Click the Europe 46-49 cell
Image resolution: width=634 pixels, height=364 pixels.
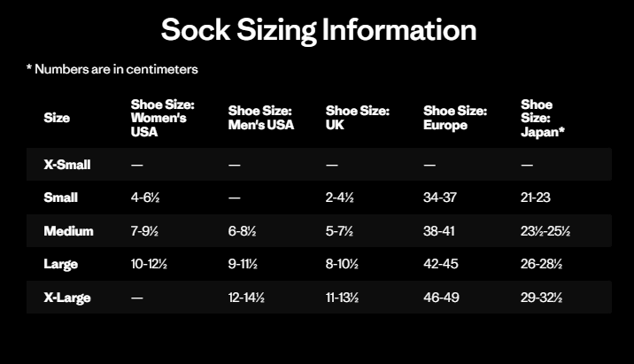tap(441, 298)
